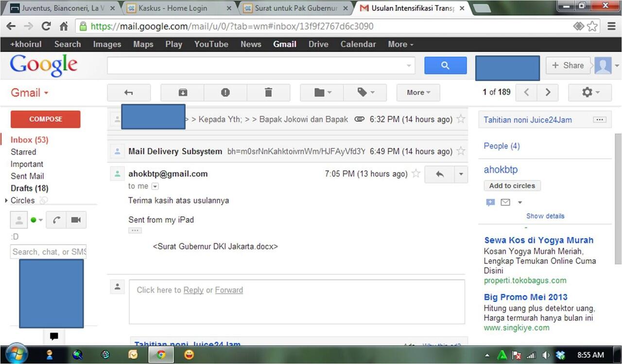The image size is (622, 364).
Task: Star the Mail Delivery Subsystem message
Action: [x=461, y=151]
